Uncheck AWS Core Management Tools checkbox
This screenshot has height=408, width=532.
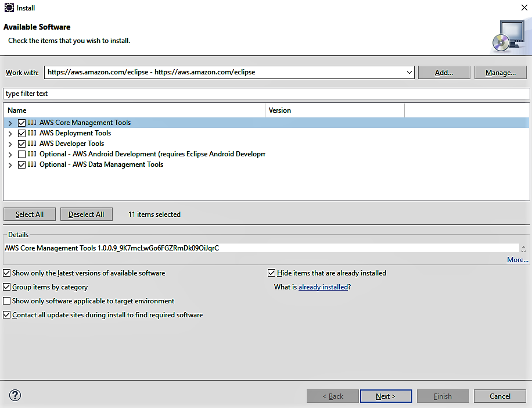[21, 123]
